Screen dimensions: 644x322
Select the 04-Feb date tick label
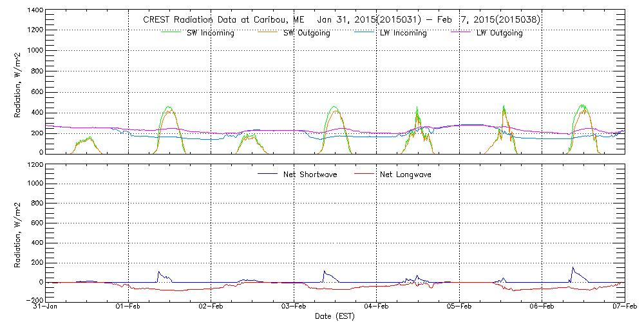pyautogui.click(x=376, y=307)
